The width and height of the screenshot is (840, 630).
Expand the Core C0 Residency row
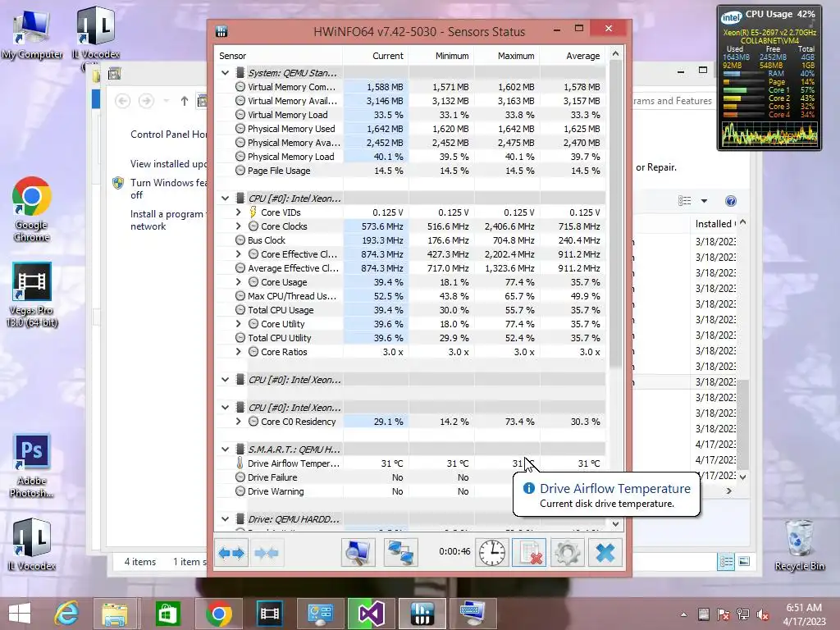point(239,422)
